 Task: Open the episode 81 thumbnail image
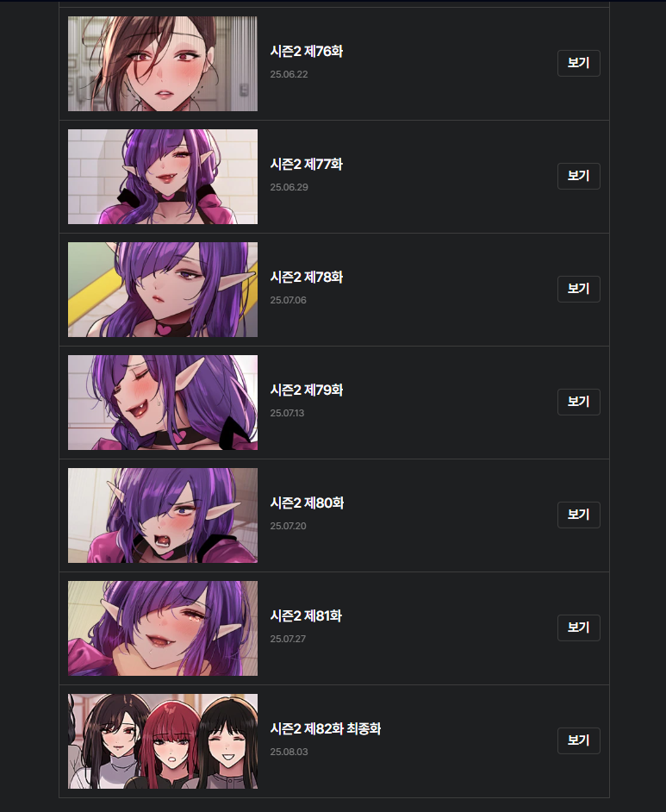pos(163,628)
